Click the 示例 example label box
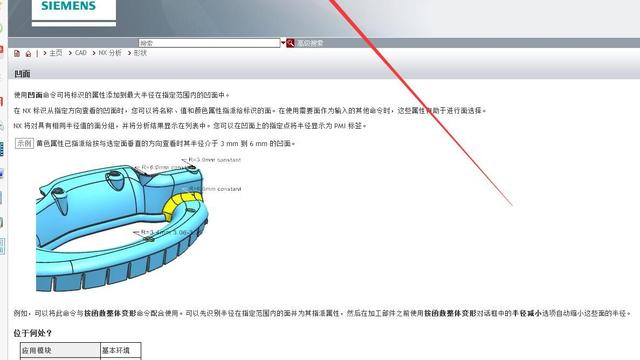This screenshot has width=640, height=360. pyautogui.click(x=24, y=143)
